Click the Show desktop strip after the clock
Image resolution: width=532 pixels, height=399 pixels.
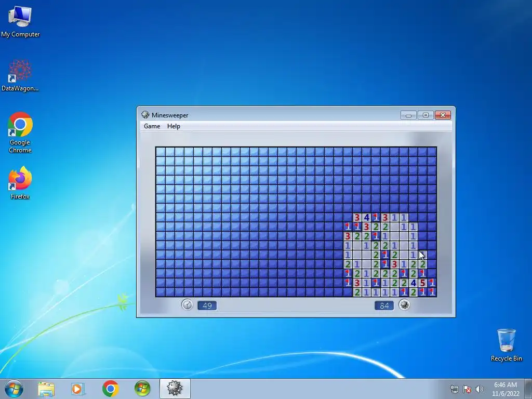528,389
